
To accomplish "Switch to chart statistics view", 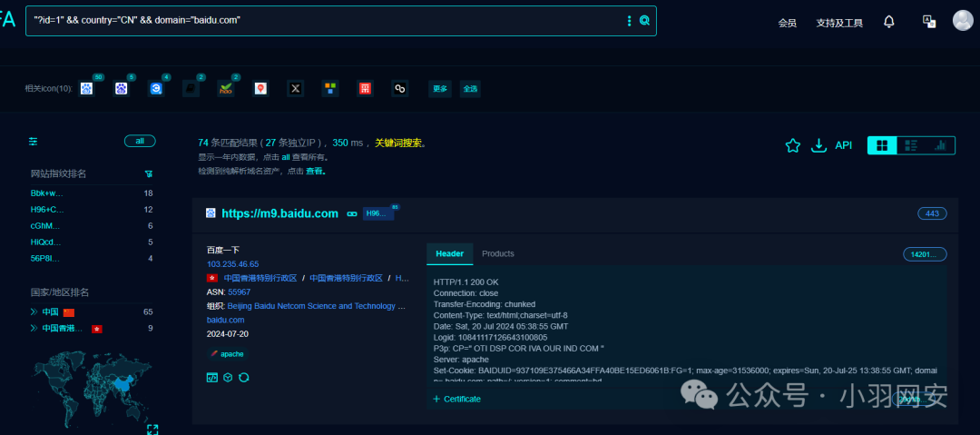I will [940, 145].
